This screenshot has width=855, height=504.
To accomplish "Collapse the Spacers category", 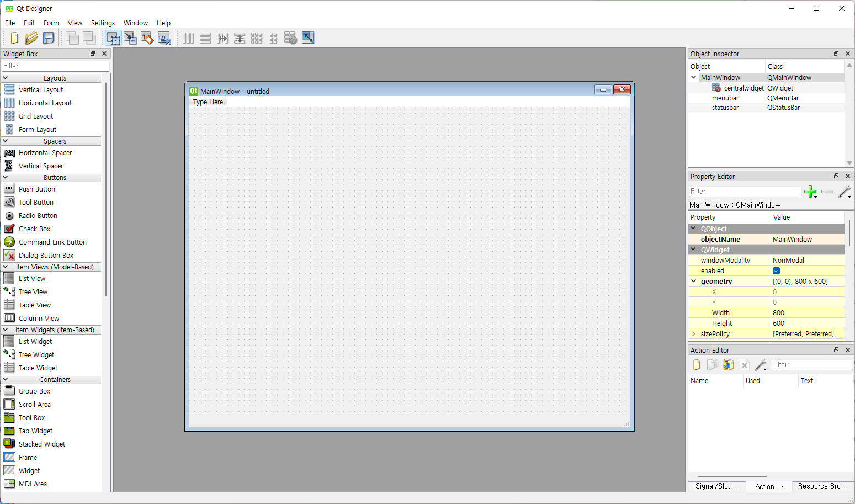I will click(x=6, y=141).
